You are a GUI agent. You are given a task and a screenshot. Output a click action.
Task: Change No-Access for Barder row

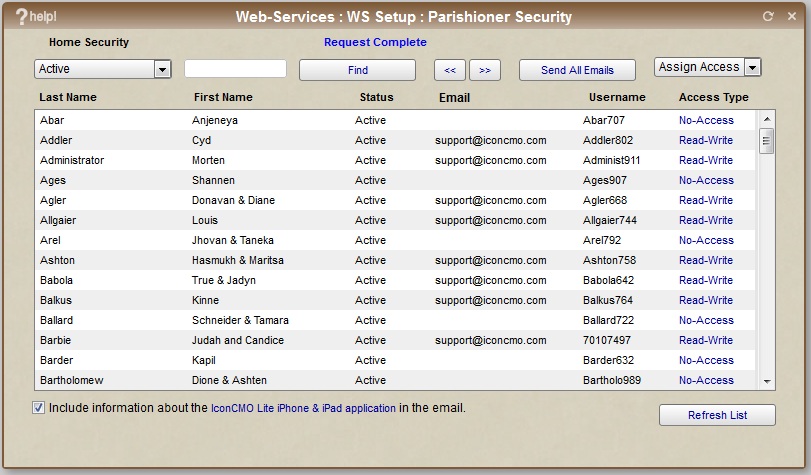pos(706,360)
